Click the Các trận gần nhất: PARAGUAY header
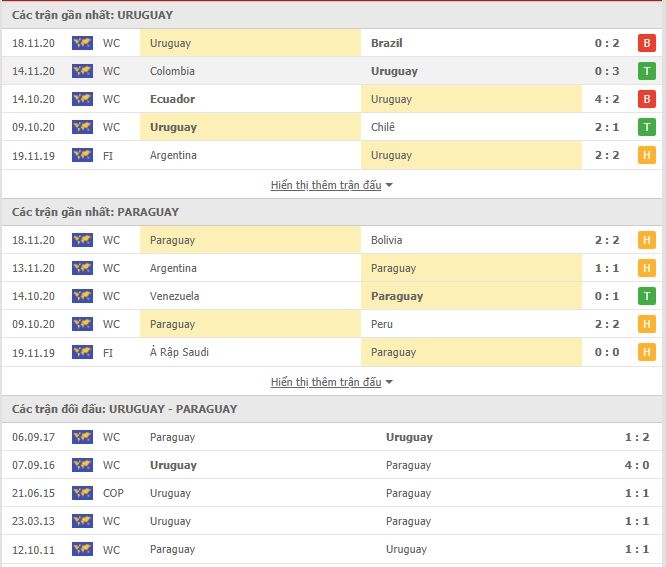This screenshot has width=666, height=567. click(95, 212)
